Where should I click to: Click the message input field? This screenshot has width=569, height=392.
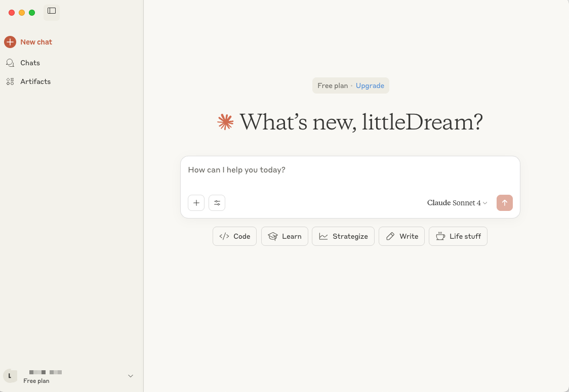click(349, 170)
